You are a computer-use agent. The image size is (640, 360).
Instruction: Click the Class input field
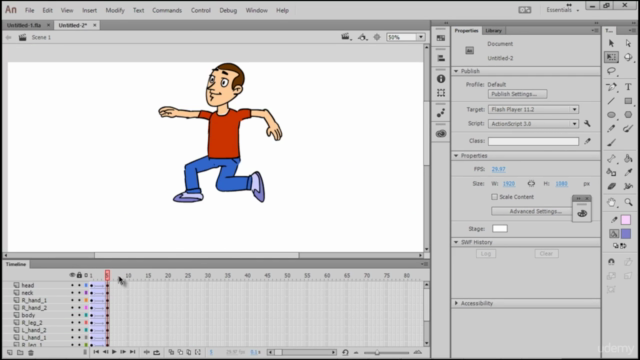(x=533, y=141)
